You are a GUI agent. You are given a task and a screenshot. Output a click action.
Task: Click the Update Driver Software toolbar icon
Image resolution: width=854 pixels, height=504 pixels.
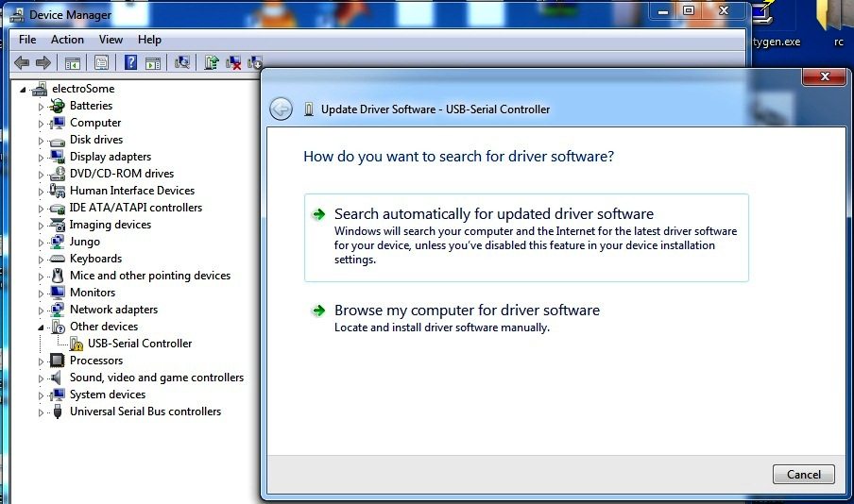212,63
